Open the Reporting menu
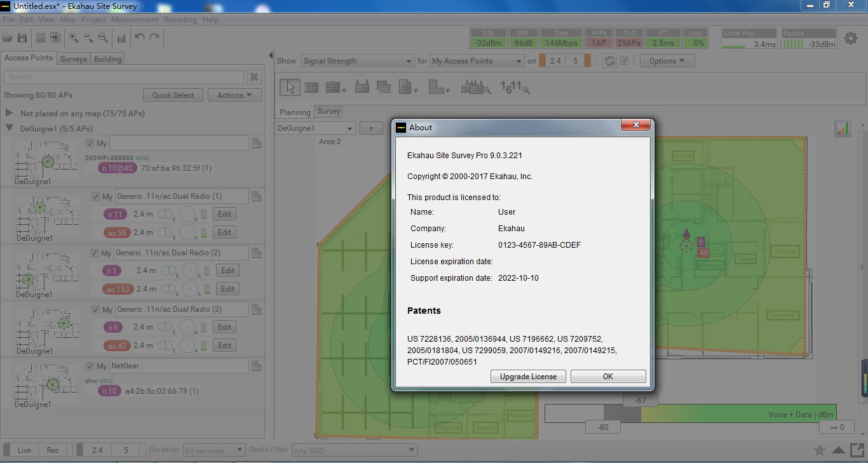868x463 pixels. 180,20
